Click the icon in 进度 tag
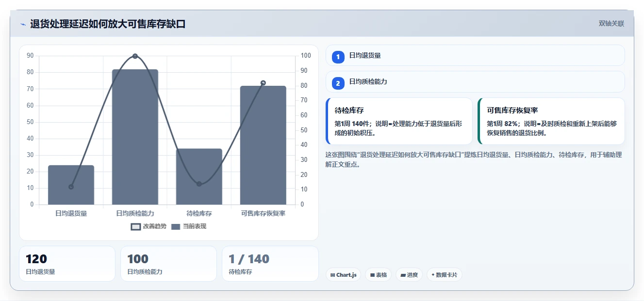This screenshot has width=644, height=301. point(403,275)
